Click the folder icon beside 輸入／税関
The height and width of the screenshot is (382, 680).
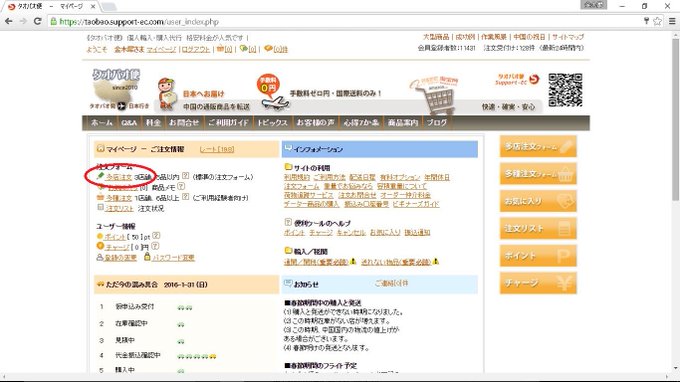(x=288, y=250)
